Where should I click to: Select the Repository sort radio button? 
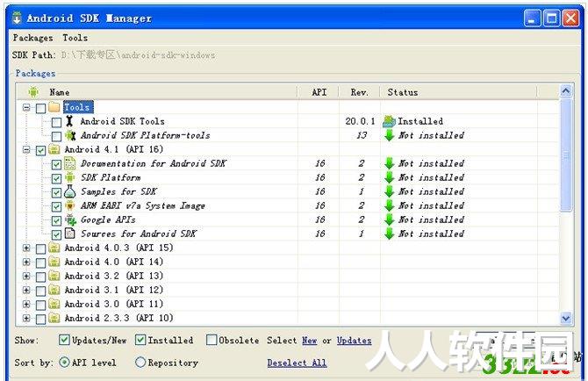[140, 363]
